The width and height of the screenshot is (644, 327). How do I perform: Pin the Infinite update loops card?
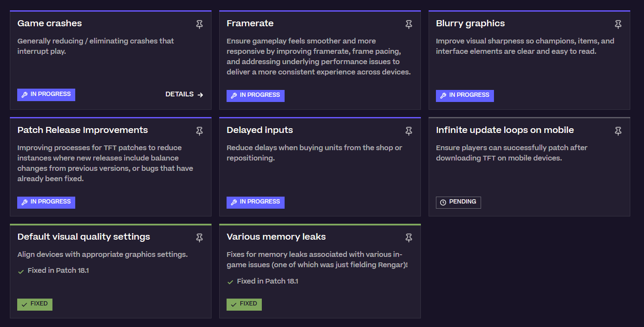(x=618, y=131)
